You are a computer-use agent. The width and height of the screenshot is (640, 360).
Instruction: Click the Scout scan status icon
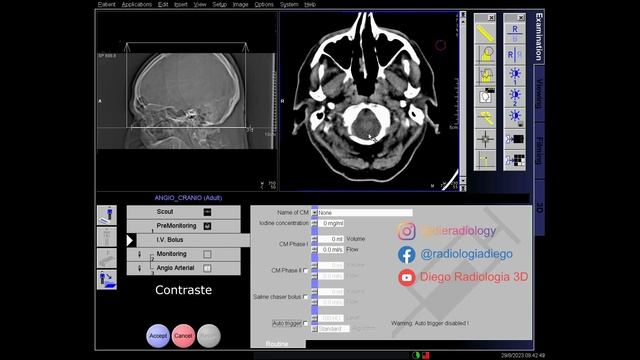(207, 212)
